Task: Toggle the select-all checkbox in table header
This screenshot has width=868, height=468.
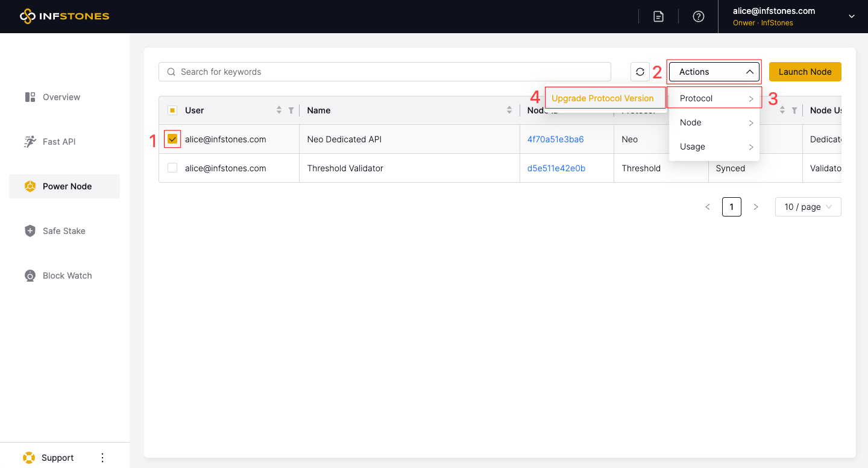Action: (172, 110)
